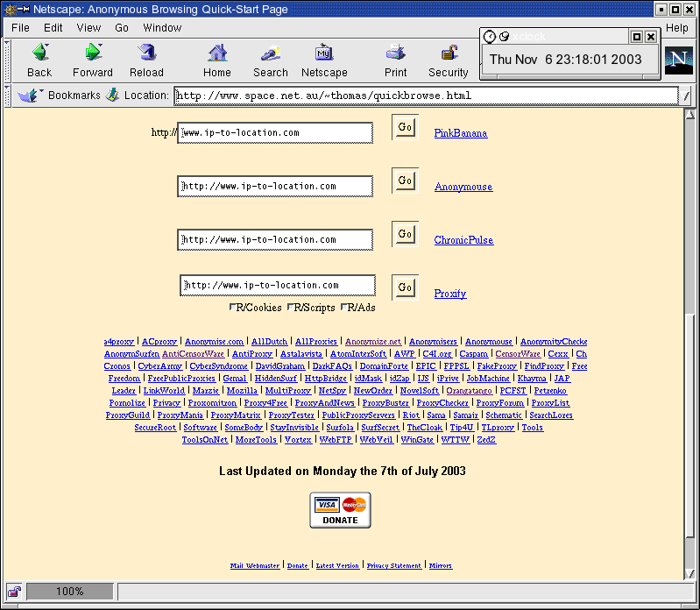Screen dimensions: 700x610
Task: Open the Proxify link
Action: 450,294
